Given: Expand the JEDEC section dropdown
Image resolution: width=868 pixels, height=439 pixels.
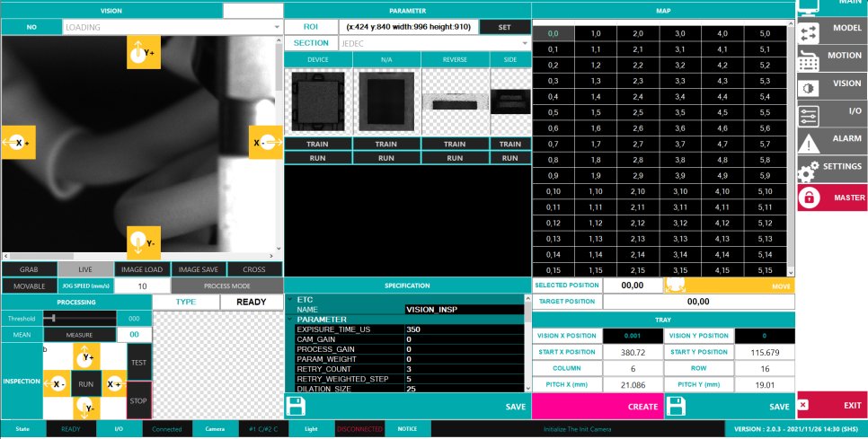Looking at the screenshot, I should tap(435, 43).
